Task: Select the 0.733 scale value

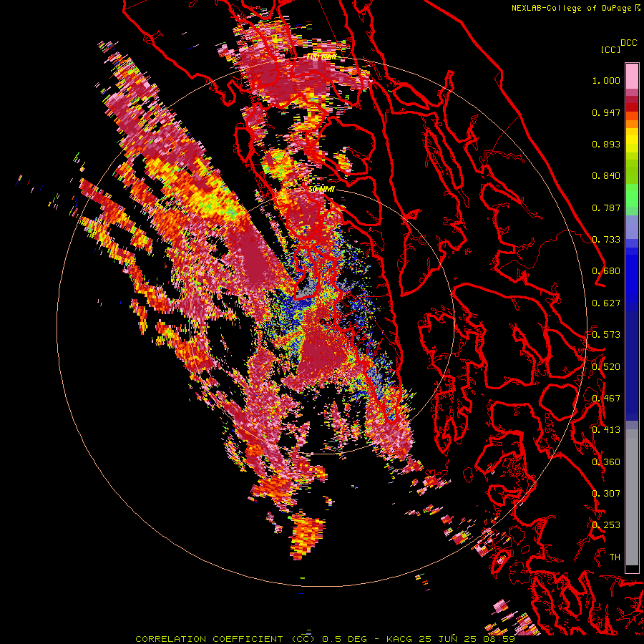Action: coord(606,240)
